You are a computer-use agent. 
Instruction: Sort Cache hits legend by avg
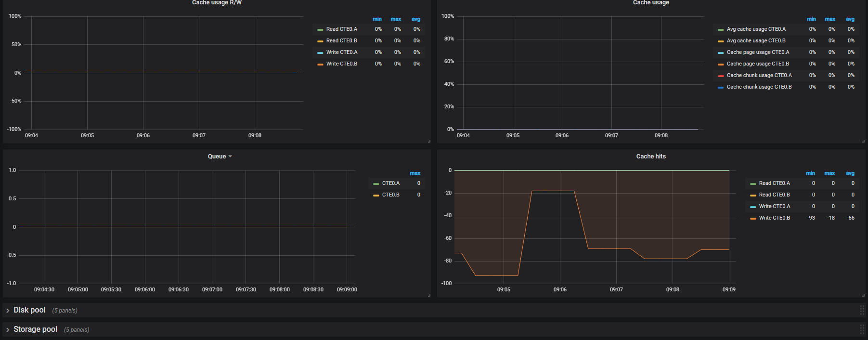tap(850, 173)
